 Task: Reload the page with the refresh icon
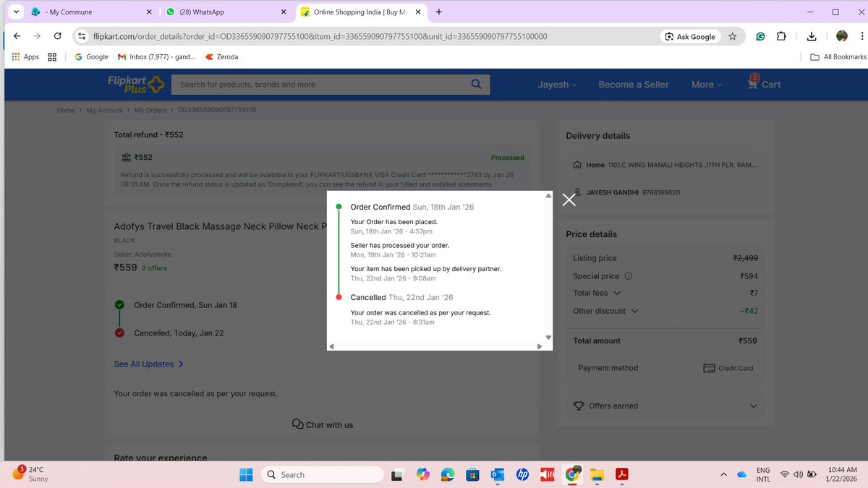pyautogui.click(x=58, y=36)
